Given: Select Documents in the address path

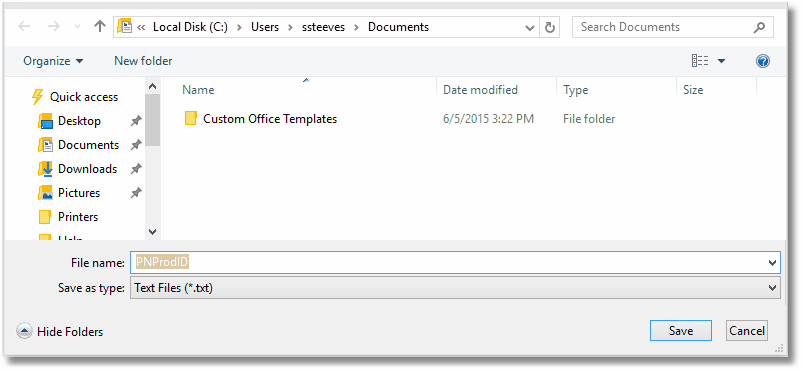Looking at the screenshot, I should 398,27.
